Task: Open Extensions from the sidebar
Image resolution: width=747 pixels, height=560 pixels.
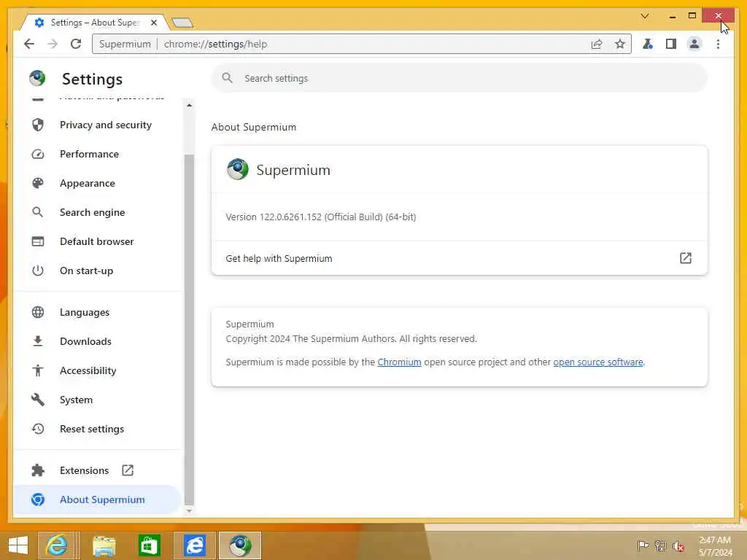Action: (x=97, y=470)
